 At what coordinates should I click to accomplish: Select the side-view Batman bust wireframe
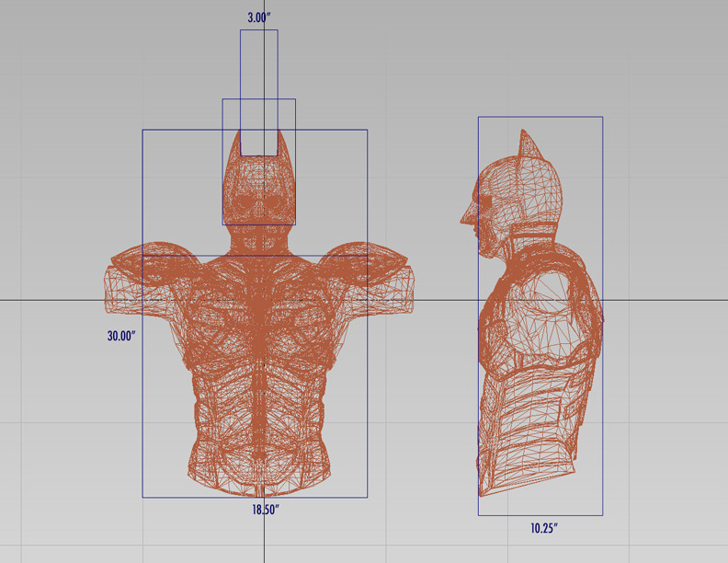pyautogui.click(x=532, y=313)
